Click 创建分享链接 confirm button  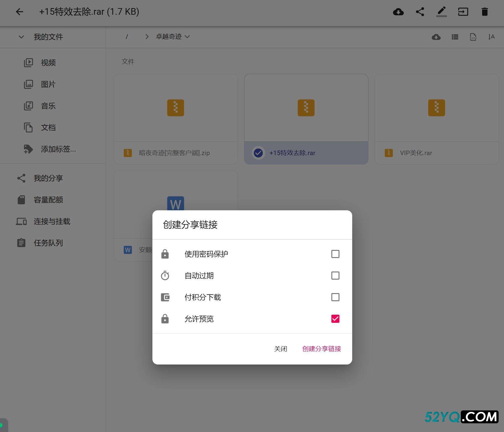click(322, 349)
